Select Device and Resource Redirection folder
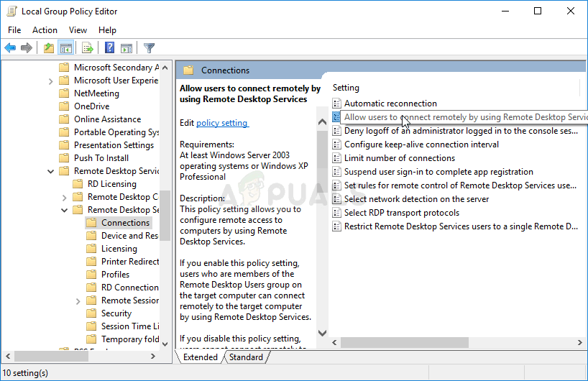Viewport: 588px width, 381px height. [x=130, y=236]
